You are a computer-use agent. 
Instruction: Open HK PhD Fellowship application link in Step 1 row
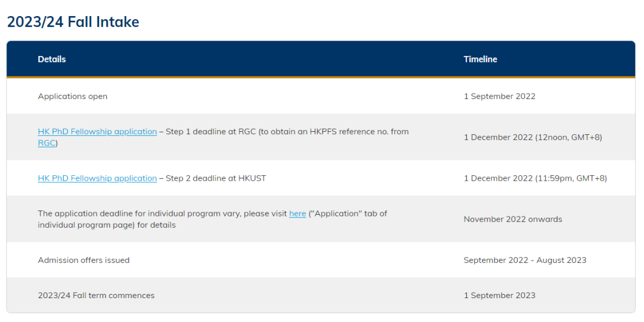[x=97, y=131]
